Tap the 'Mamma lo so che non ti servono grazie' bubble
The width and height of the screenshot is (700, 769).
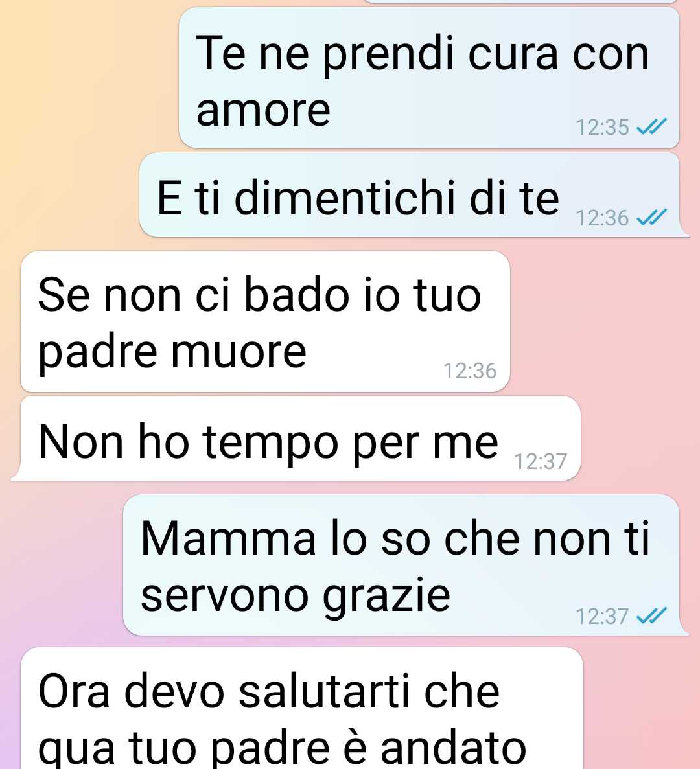tap(406, 565)
